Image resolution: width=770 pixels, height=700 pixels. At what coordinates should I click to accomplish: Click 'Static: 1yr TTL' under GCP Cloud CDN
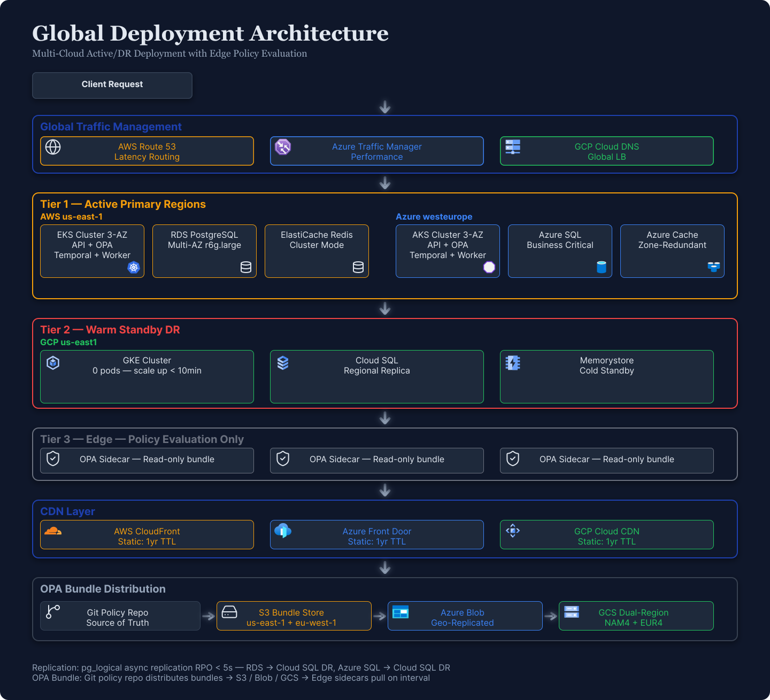[x=607, y=541]
